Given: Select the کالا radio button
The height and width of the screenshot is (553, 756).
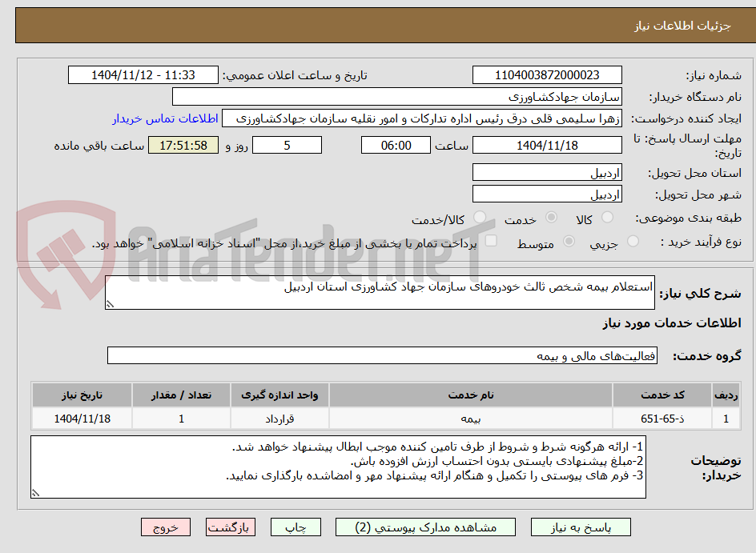Looking at the screenshot, I should click(x=608, y=218).
